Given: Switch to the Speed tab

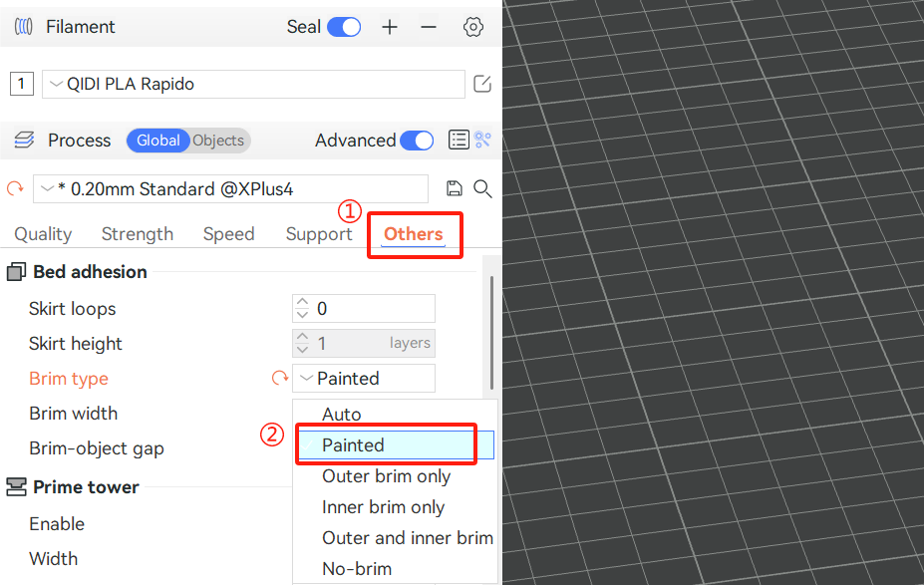Looking at the screenshot, I should 228,234.
